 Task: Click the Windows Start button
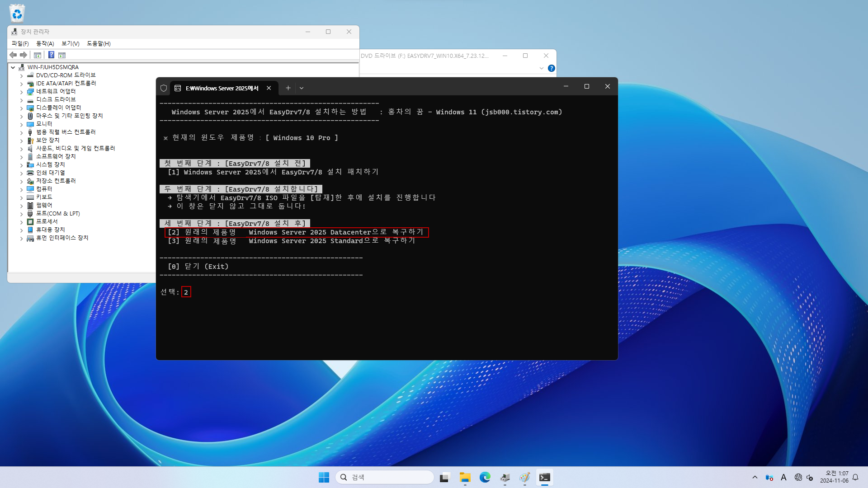click(324, 477)
